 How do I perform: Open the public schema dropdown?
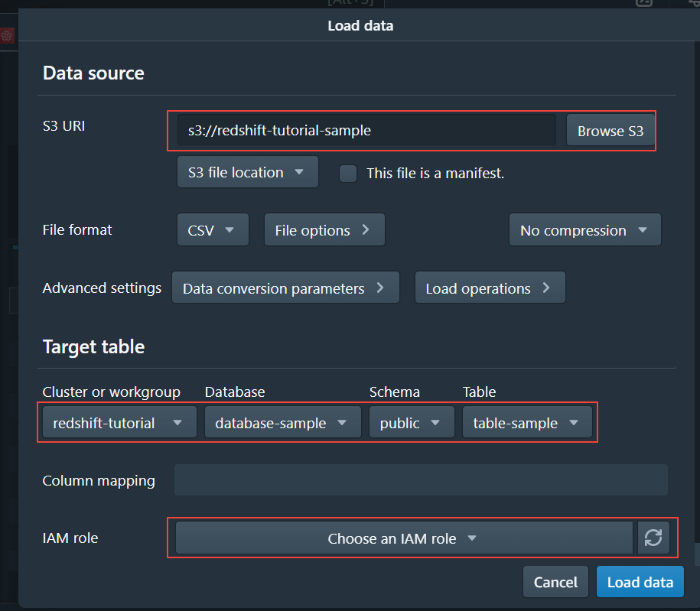pos(412,422)
